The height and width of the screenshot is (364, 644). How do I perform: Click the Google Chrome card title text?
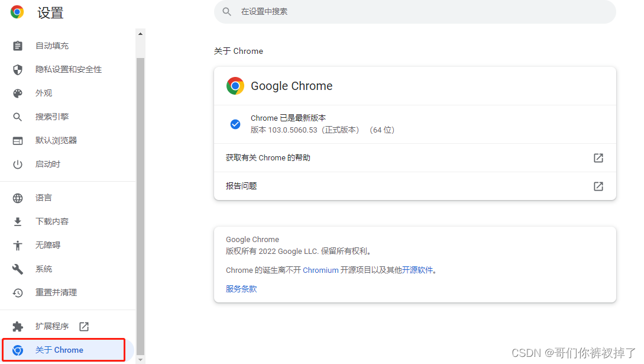tap(292, 86)
